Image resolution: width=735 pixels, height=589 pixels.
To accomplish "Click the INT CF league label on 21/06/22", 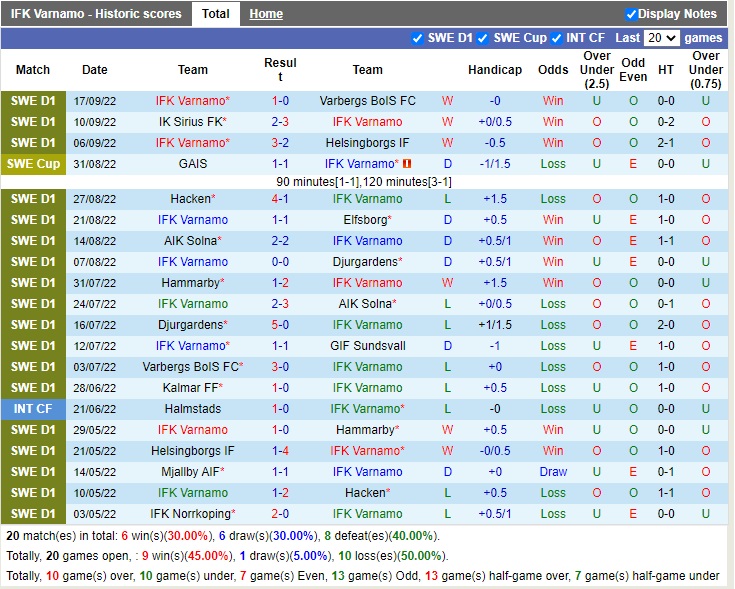I will pos(33,409).
